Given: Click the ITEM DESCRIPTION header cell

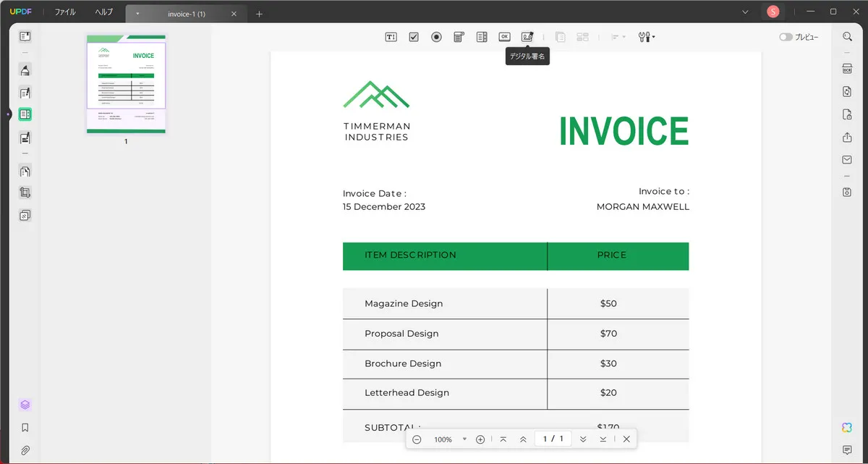Looking at the screenshot, I should click(x=445, y=256).
